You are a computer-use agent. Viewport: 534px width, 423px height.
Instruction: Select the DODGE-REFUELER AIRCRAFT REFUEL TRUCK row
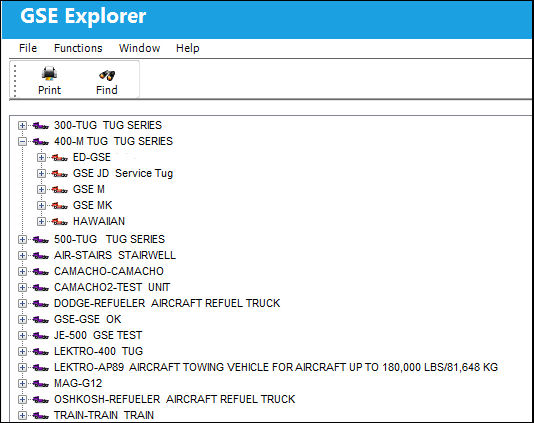point(167,303)
